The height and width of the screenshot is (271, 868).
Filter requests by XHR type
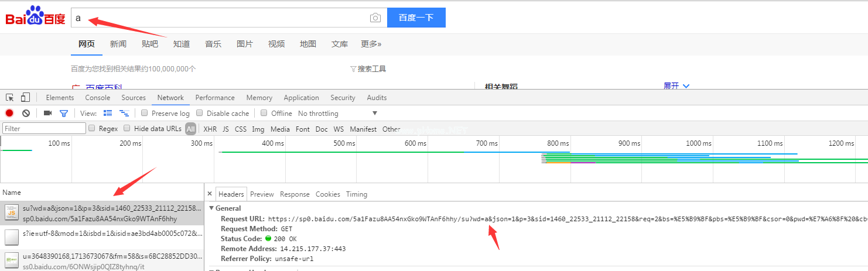[210, 129]
